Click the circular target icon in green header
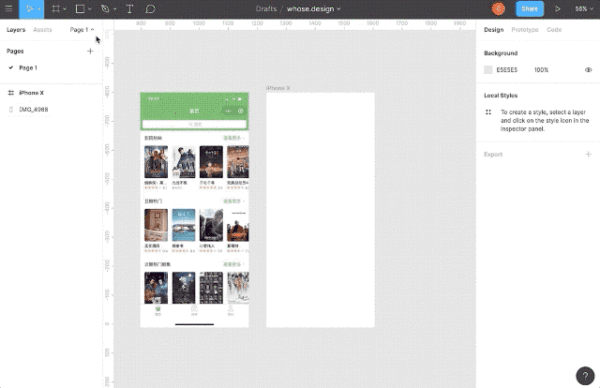600x388 pixels. [x=241, y=111]
